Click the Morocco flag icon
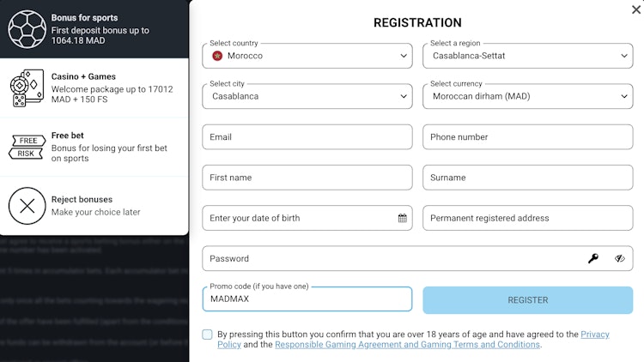The height and width of the screenshot is (362, 644). [x=217, y=56]
